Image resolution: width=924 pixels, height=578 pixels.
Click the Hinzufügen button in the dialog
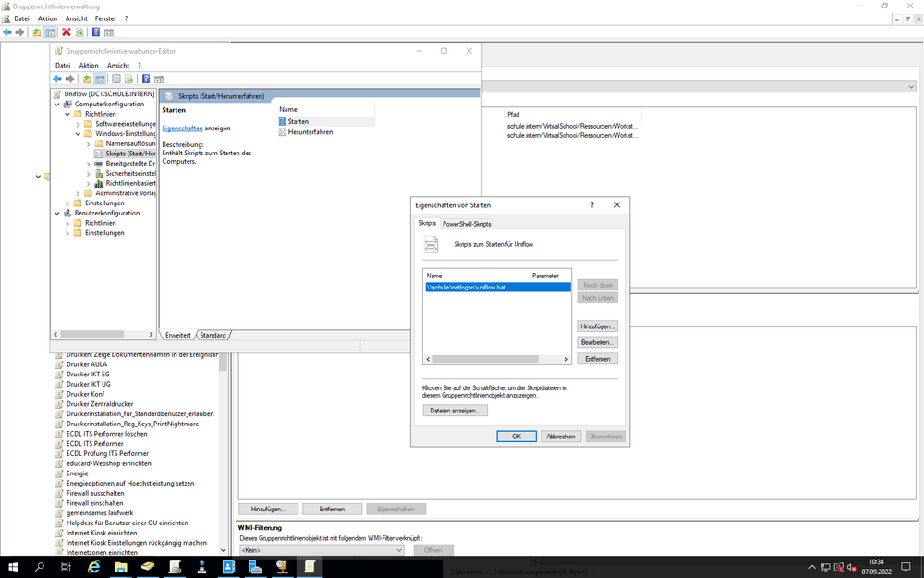pos(596,326)
